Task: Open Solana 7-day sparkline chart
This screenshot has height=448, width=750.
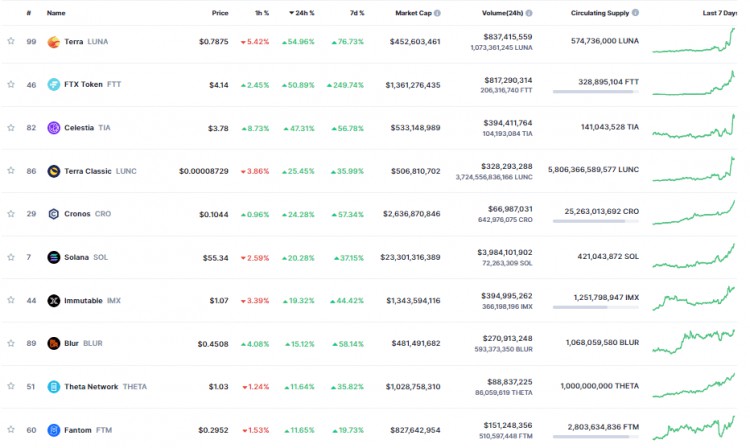Action: [694, 256]
